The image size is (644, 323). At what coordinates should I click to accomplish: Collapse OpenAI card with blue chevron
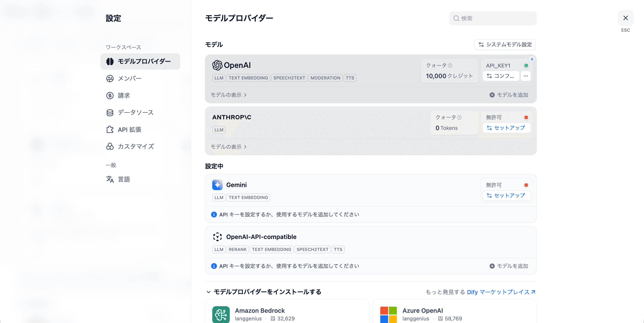[532, 59]
